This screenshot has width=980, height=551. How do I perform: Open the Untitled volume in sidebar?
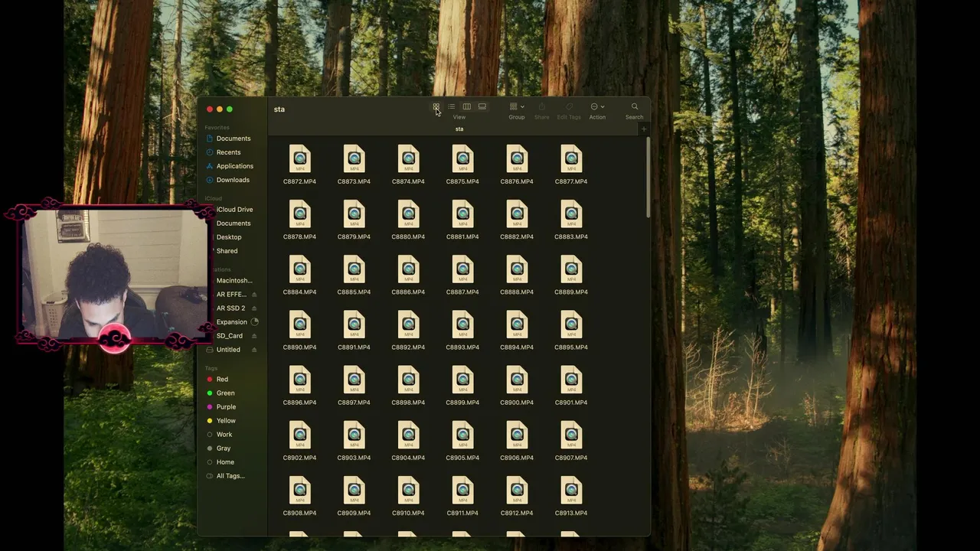pyautogui.click(x=228, y=350)
